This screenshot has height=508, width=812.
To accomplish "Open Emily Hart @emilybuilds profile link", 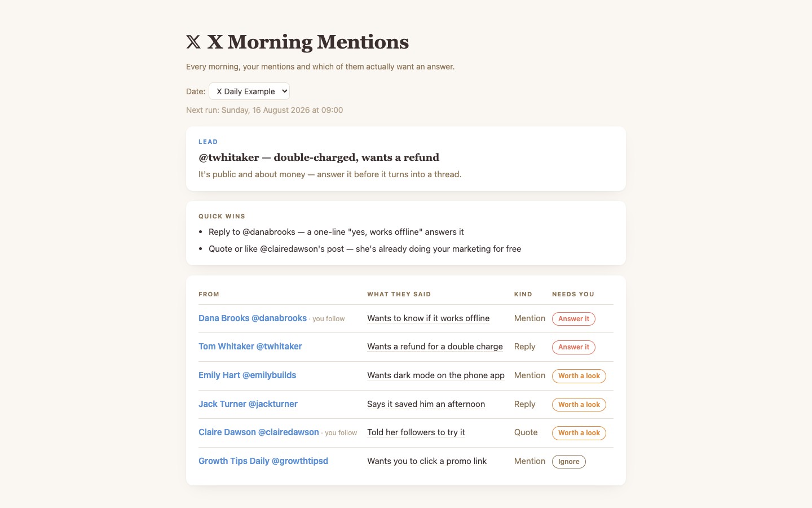I will tap(247, 375).
